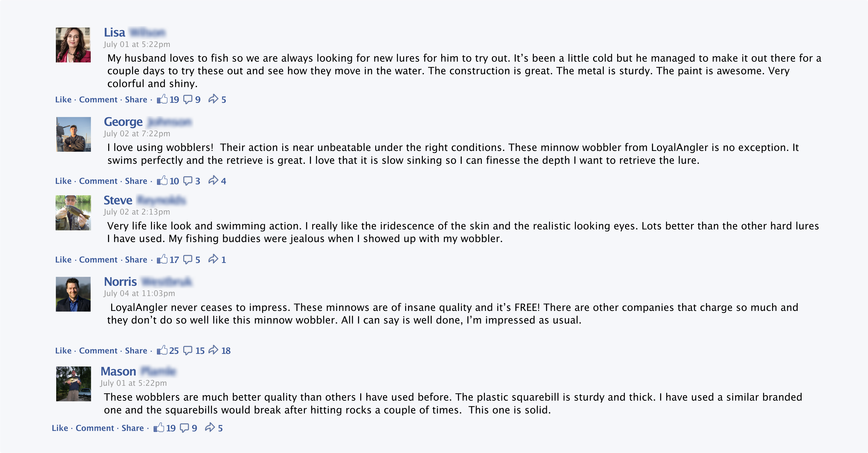This screenshot has height=453, width=868.
Task: Click the speech bubble icon on Lisa's comment
Action: tap(187, 99)
